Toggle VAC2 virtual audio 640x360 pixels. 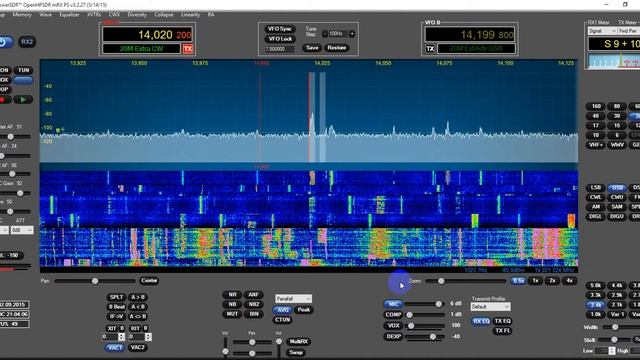tap(138, 348)
